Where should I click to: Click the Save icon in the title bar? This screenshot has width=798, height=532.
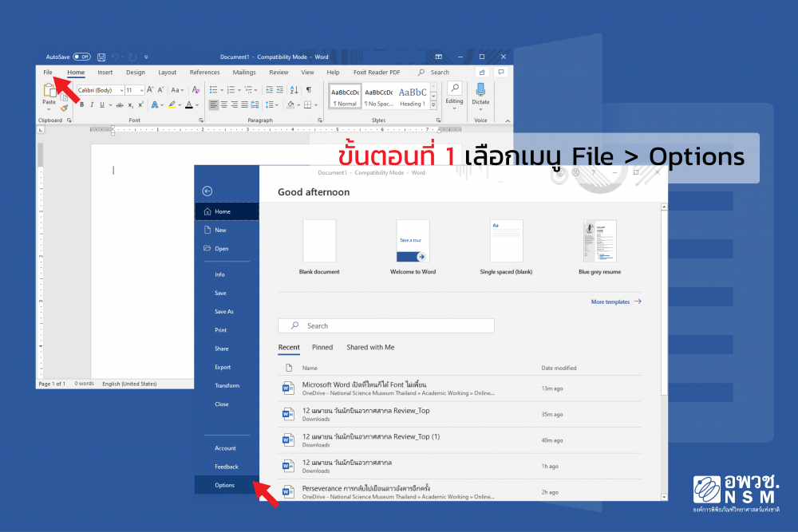tap(101, 57)
